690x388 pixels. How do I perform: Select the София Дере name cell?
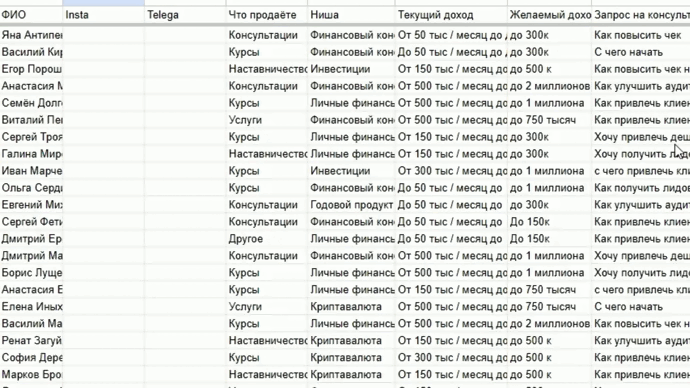pos(31,358)
